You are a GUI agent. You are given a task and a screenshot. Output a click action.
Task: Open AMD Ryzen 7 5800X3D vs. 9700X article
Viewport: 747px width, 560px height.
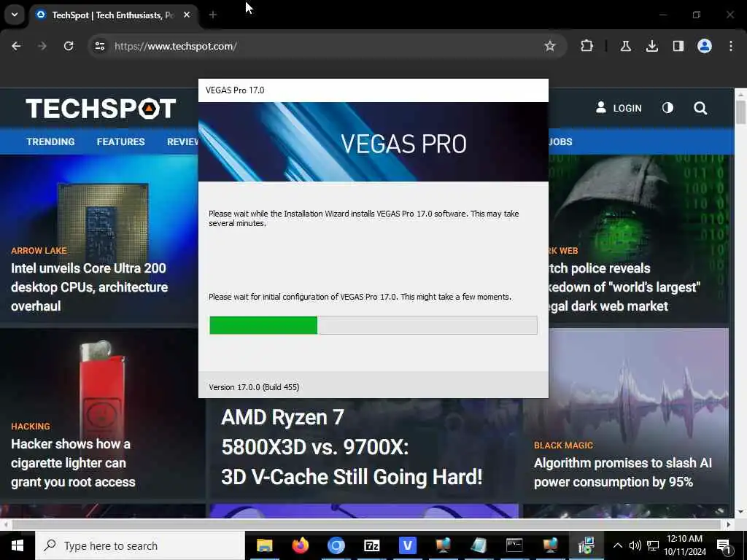pyautogui.click(x=352, y=447)
